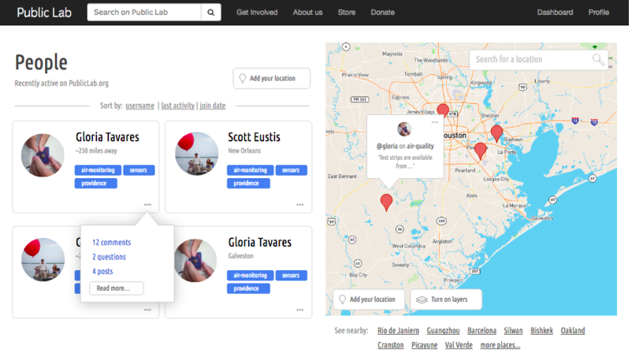632x364 pixels.
Task: Sort people by last activity
Action: point(178,106)
